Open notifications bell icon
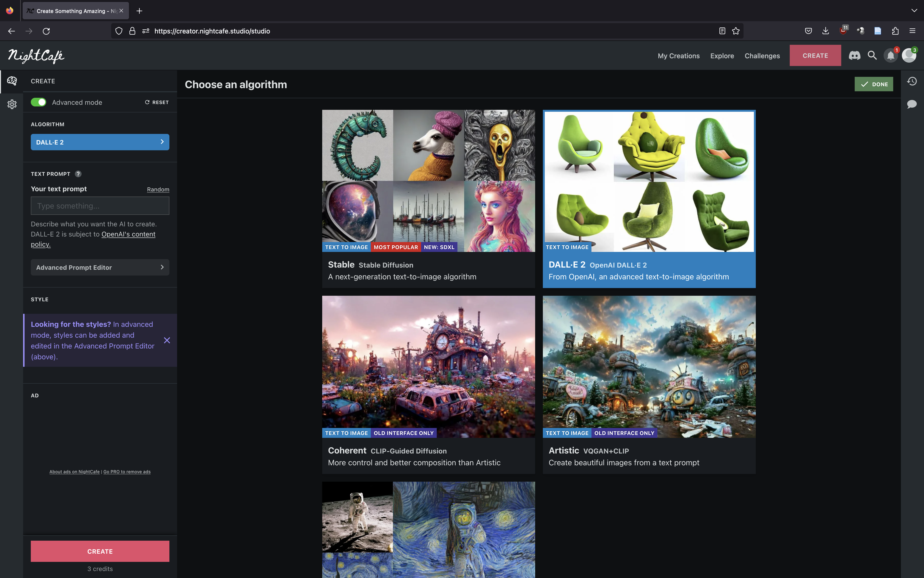Screen dimensions: 924x578 891,56
